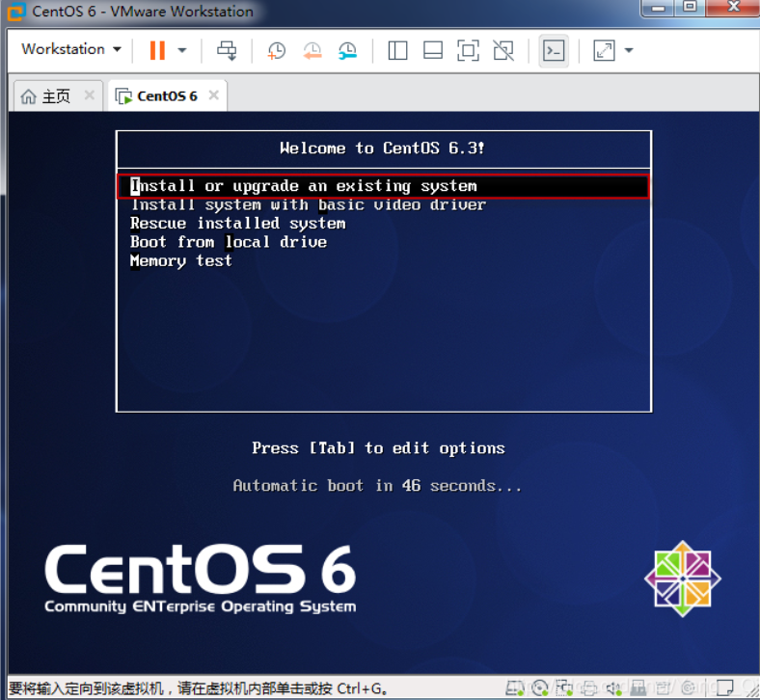This screenshot has height=700, width=760.
Task: Click the network adapter status icon
Action: click(x=564, y=687)
